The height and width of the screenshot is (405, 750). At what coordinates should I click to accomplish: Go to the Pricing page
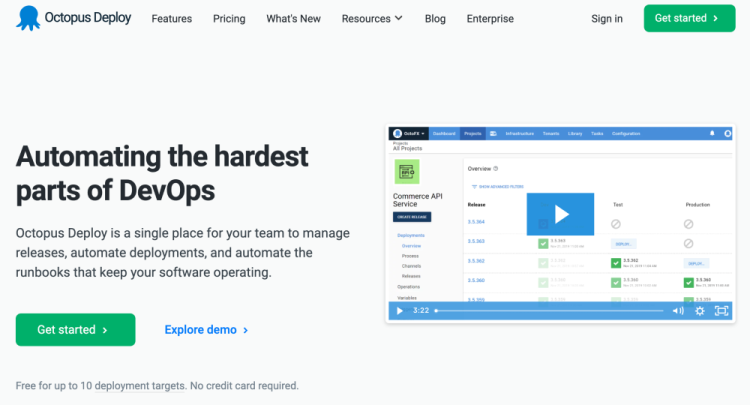(229, 19)
